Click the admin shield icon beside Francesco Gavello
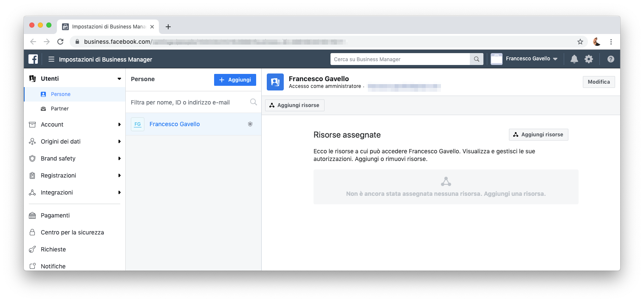Image resolution: width=644 pixels, height=302 pixels. click(x=250, y=124)
